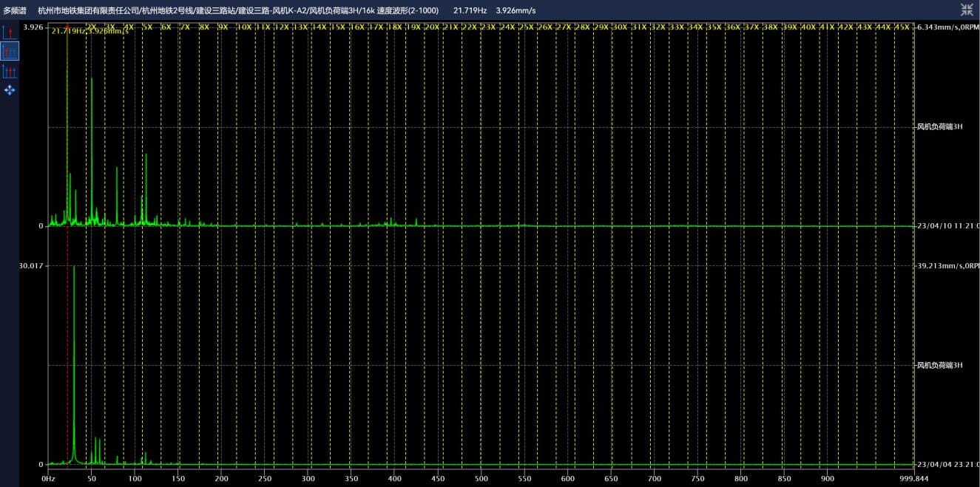The image size is (980, 487).
Task: Activate the four-arrow pan tool
Action: click(10, 90)
